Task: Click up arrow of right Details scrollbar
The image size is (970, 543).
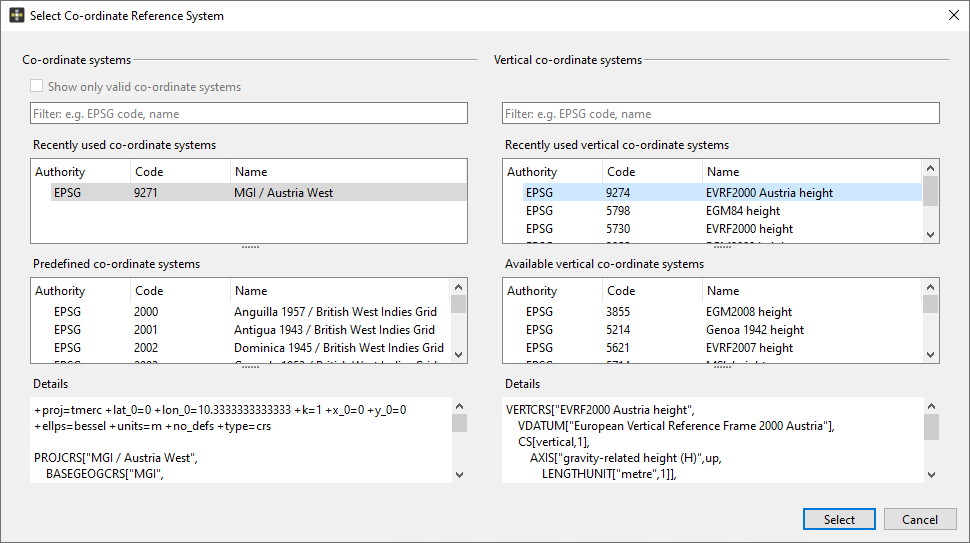Action: [x=932, y=406]
